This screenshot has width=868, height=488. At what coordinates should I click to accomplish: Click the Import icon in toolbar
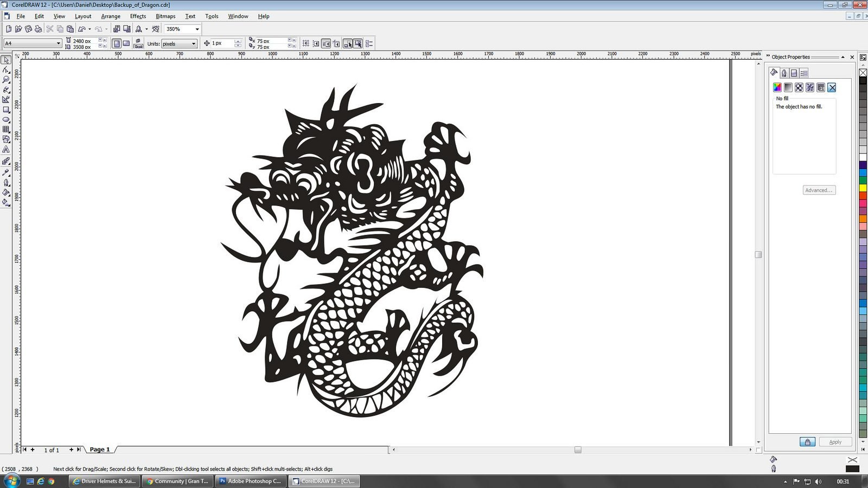coord(117,29)
